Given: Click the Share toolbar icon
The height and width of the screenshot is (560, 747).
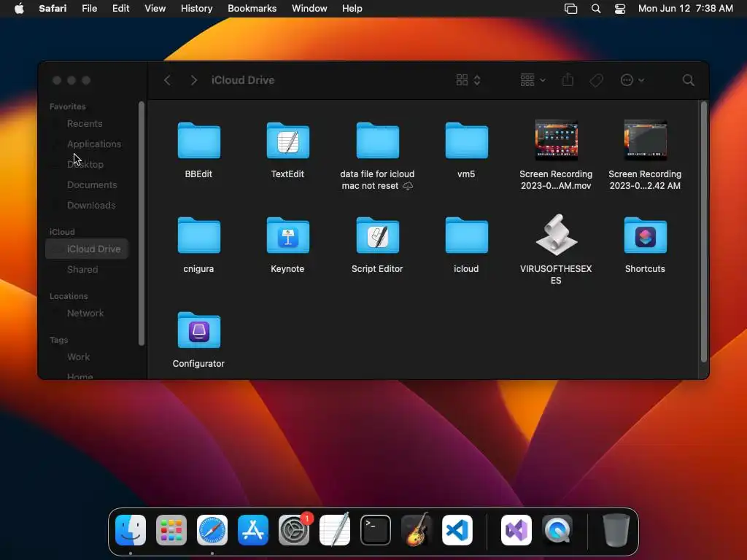Looking at the screenshot, I should [x=568, y=80].
